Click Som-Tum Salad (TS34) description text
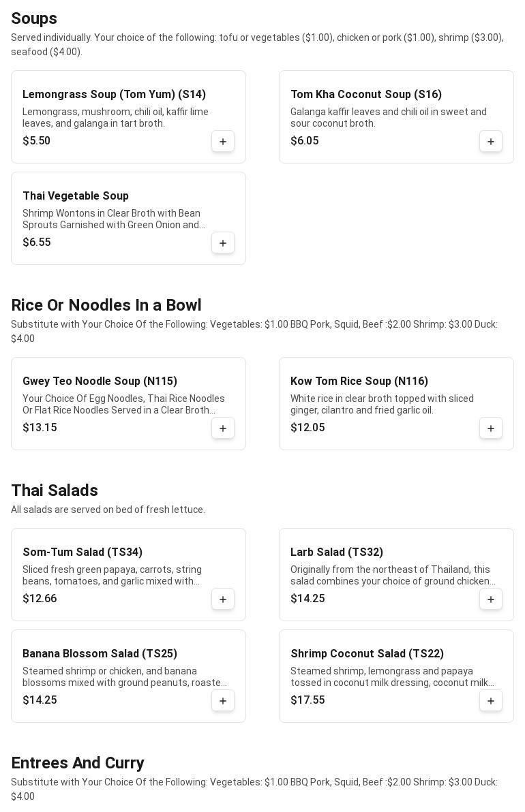Viewport: 525px width, 812px height. pos(112,576)
